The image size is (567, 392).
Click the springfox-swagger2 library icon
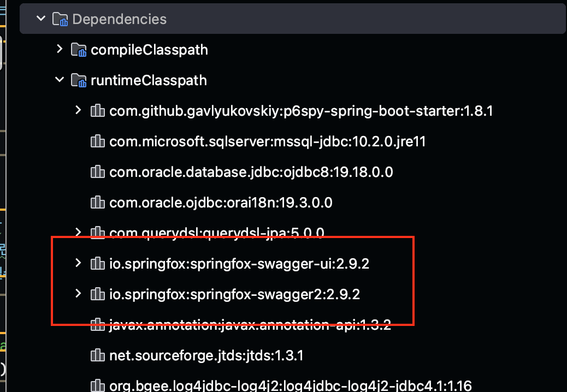tap(98, 294)
